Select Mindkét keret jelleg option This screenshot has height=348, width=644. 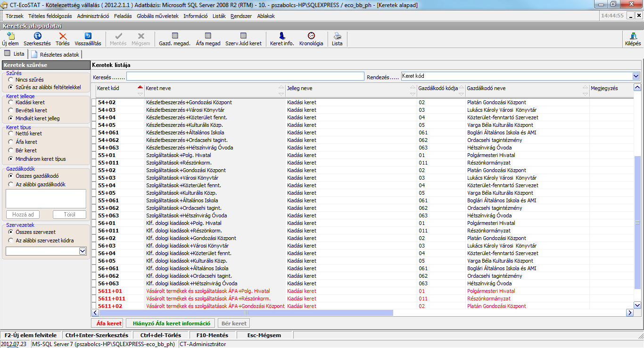(10, 118)
